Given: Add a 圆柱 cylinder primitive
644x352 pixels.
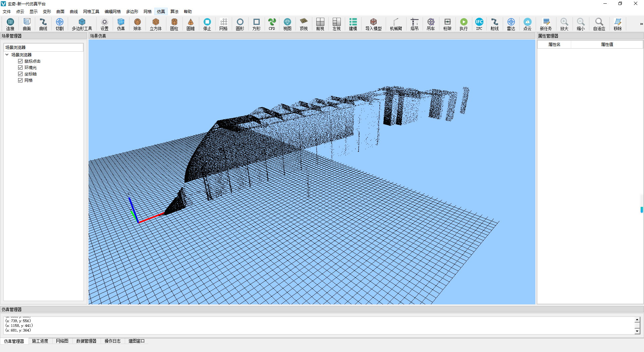Looking at the screenshot, I should point(174,24).
